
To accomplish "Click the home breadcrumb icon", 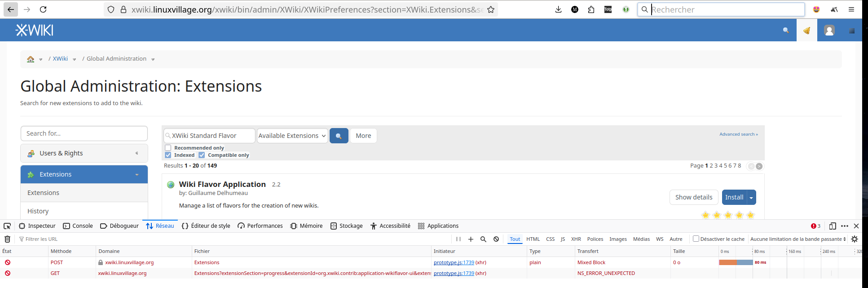I will point(31,59).
